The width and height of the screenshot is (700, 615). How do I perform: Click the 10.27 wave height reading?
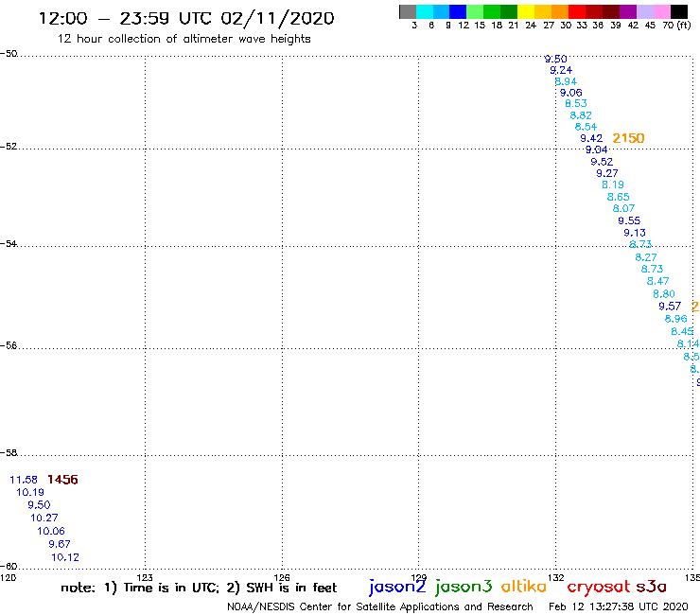(44, 518)
